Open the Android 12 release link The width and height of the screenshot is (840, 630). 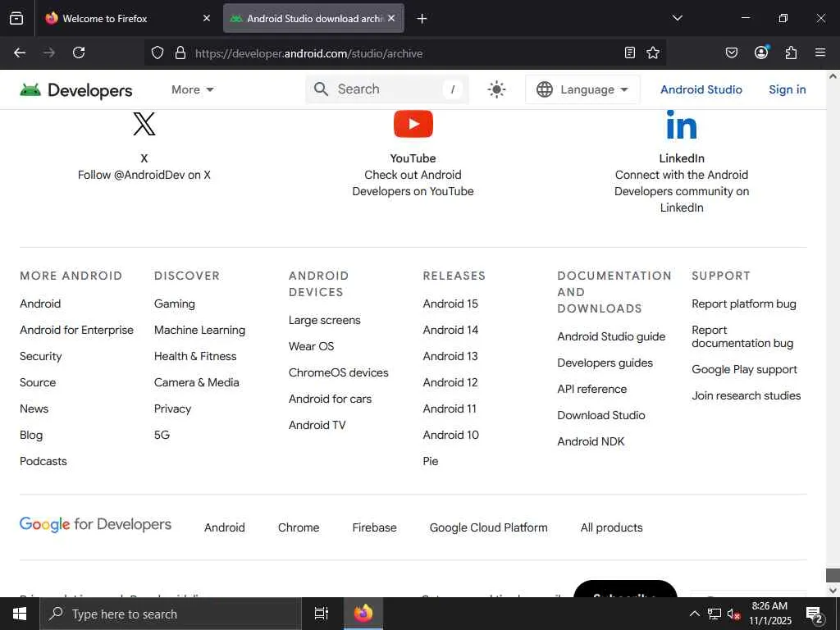(450, 382)
